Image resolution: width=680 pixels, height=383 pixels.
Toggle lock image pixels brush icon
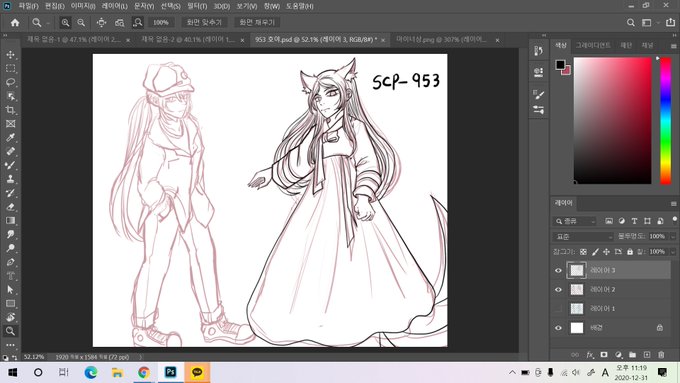595,252
